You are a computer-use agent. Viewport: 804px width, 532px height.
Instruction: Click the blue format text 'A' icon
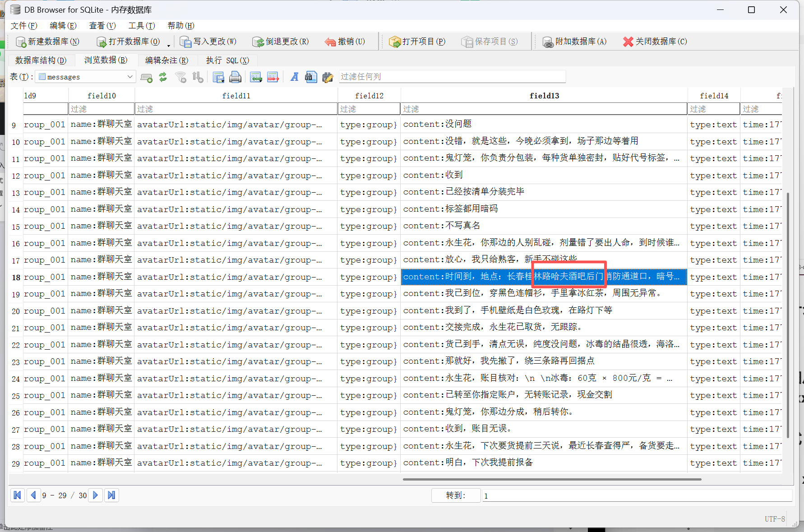coord(294,77)
